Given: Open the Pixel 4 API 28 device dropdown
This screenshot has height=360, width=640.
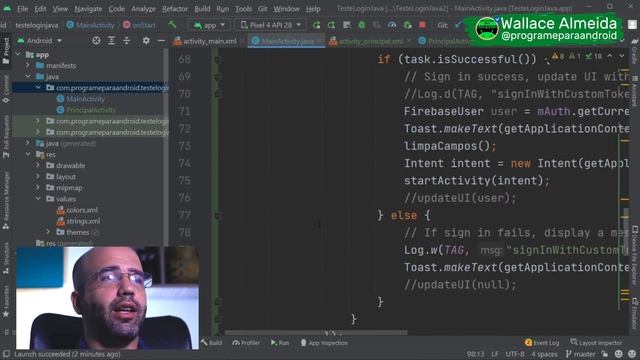Looking at the screenshot, I should [x=270, y=25].
